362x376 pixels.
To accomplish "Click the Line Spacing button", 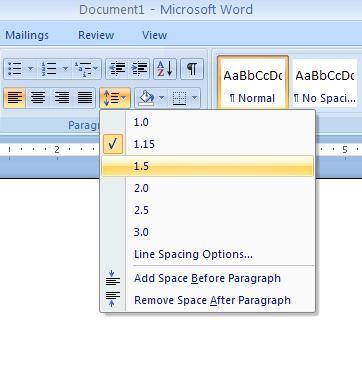I will pos(115,98).
